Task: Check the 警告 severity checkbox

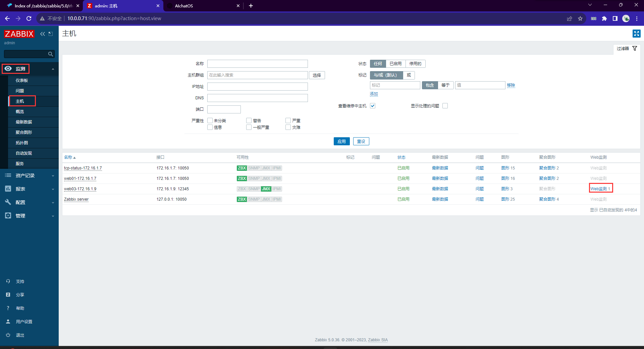Action: [x=249, y=120]
